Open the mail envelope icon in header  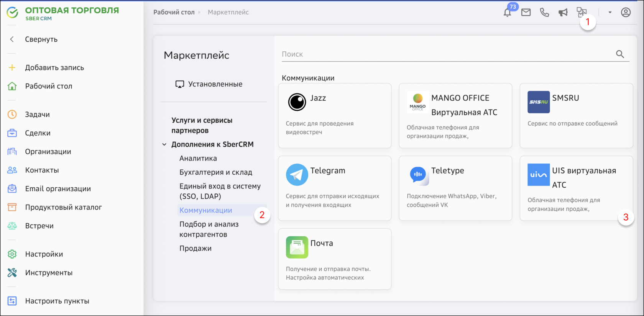coord(526,13)
